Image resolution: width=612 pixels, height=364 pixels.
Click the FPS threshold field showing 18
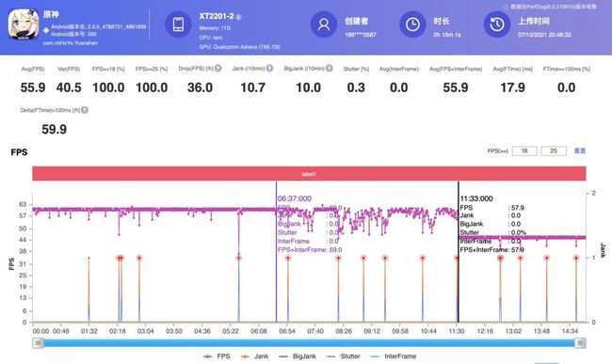point(524,150)
